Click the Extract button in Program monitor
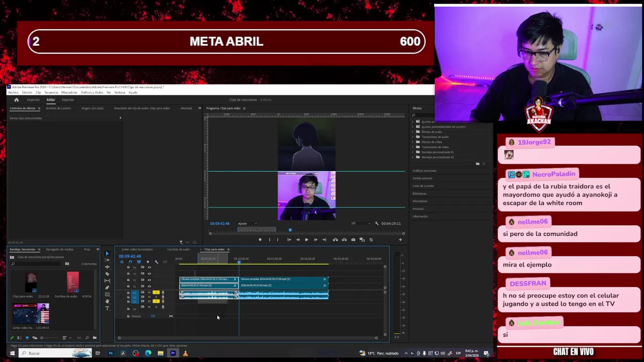This screenshot has height=362, width=644. (x=344, y=240)
